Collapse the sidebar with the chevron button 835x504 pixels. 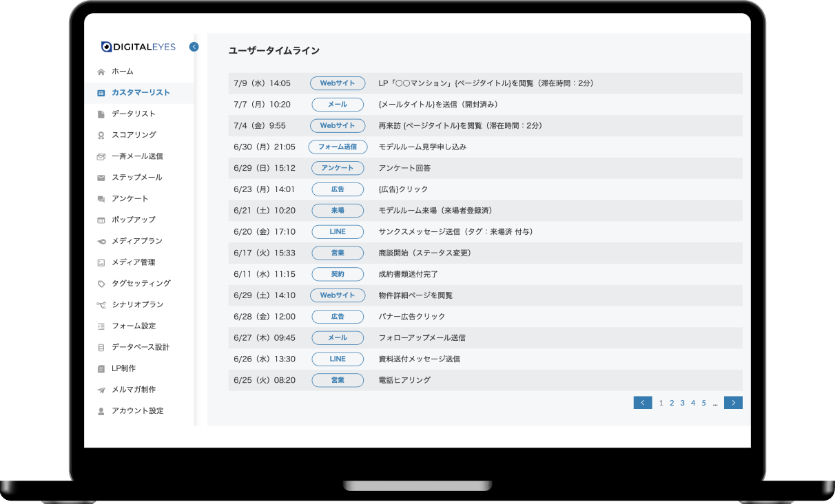click(x=194, y=46)
